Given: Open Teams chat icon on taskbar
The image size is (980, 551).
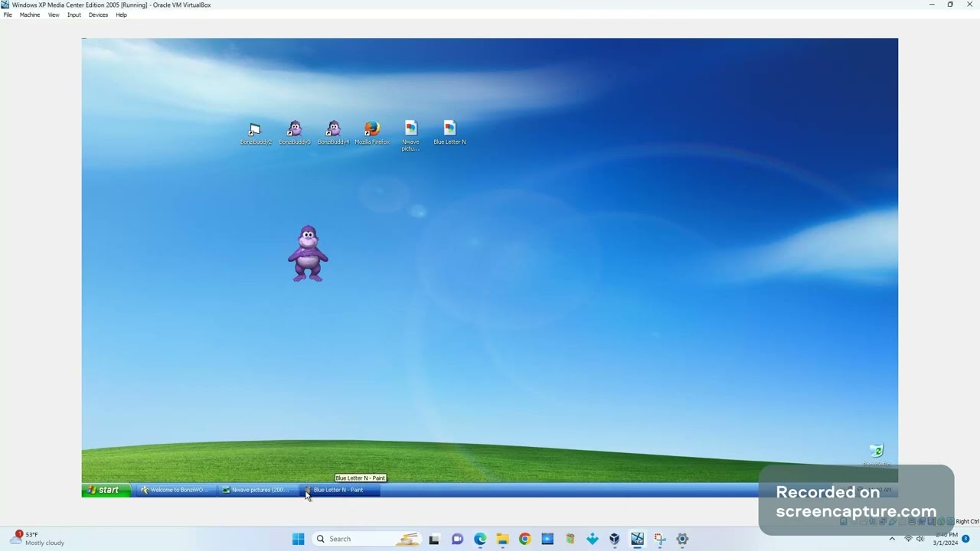Looking at the screenshot, I should point(457,539).
